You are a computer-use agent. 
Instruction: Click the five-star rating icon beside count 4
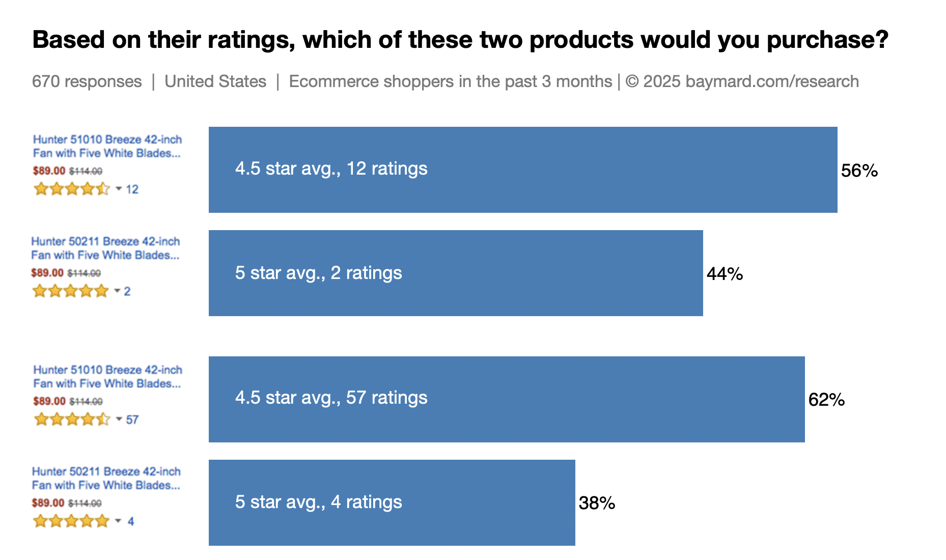pyautogui.click(x=71, y=521)
